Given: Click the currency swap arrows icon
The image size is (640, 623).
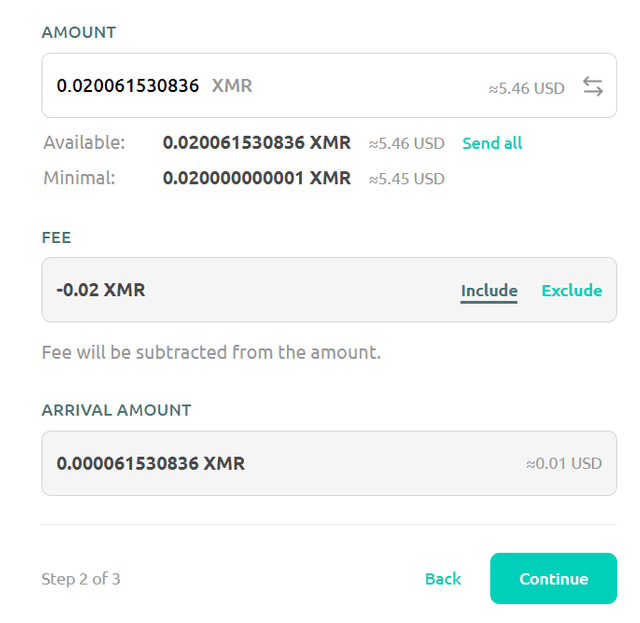Looking at the screenshot, I should click(593, 87).
